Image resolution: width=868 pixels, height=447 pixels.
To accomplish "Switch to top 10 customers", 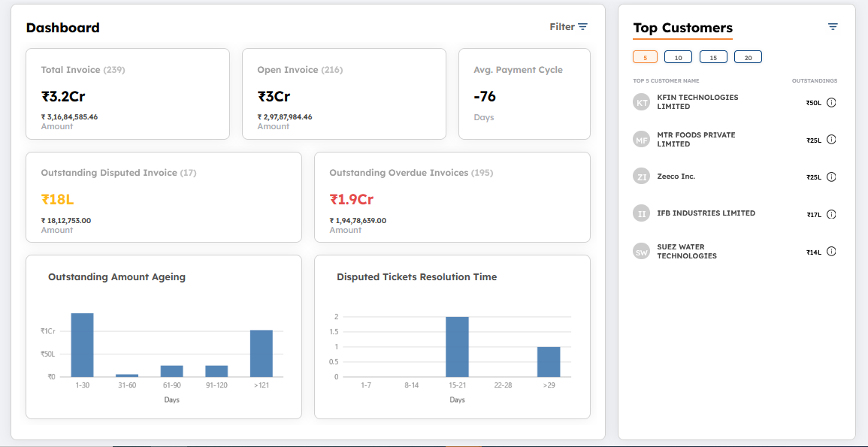I will [678, 57].
